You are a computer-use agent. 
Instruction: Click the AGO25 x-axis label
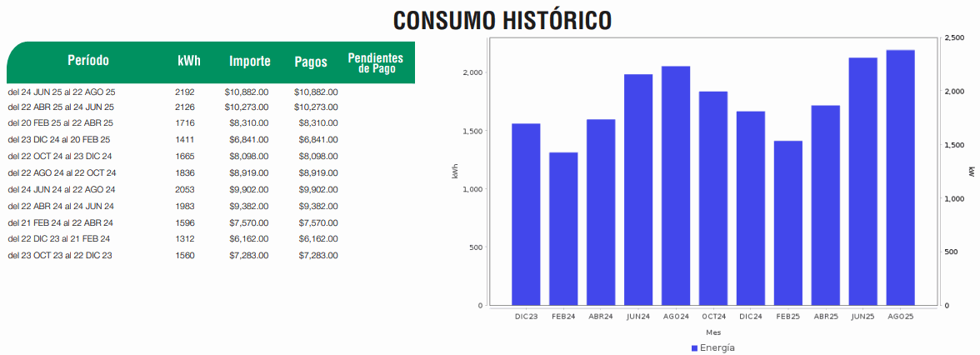pyautogui.click(x=902, y=317)
